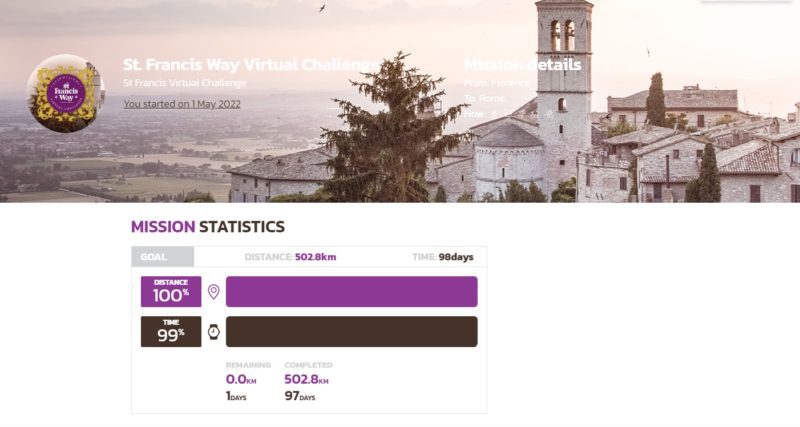
Task: Click the St Francis Way round badge logo
Action: pos(66,93)
